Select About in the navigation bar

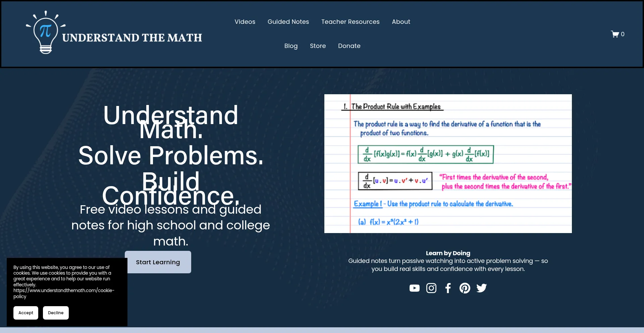coord(401,22)
